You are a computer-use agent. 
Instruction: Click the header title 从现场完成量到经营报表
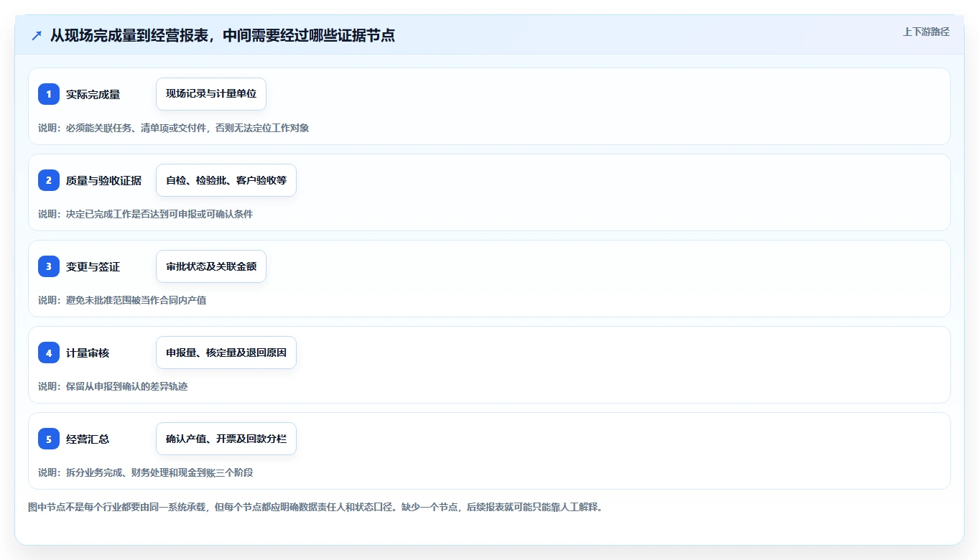tap(223, 36)
